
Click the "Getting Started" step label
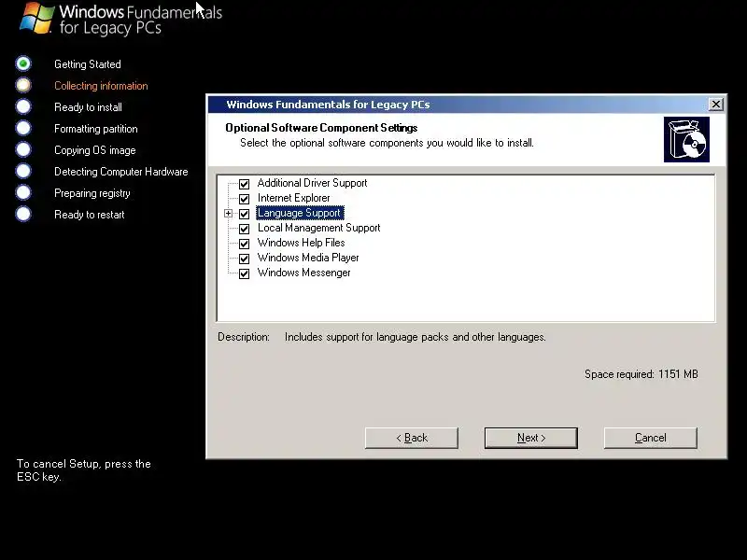(x=88, y=64)
